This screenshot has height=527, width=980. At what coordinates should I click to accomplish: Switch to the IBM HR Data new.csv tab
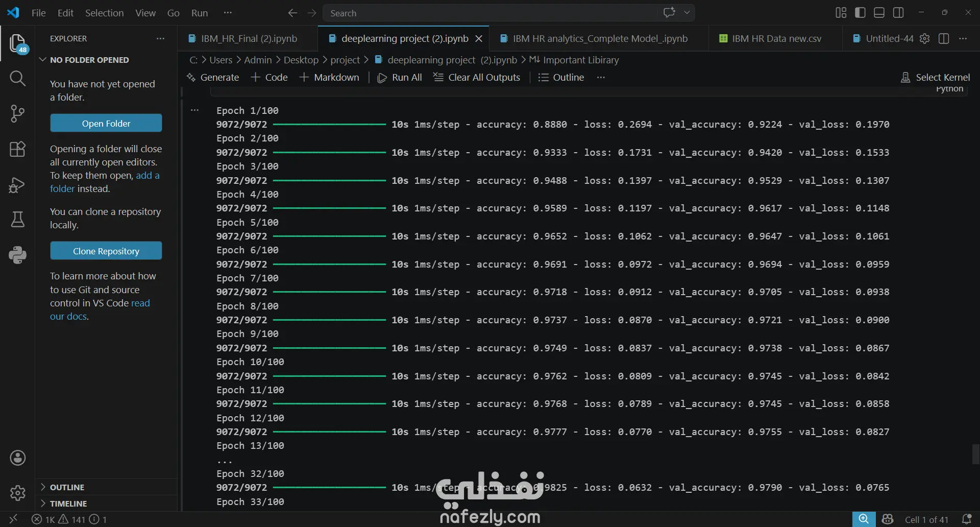click(775, 38)
